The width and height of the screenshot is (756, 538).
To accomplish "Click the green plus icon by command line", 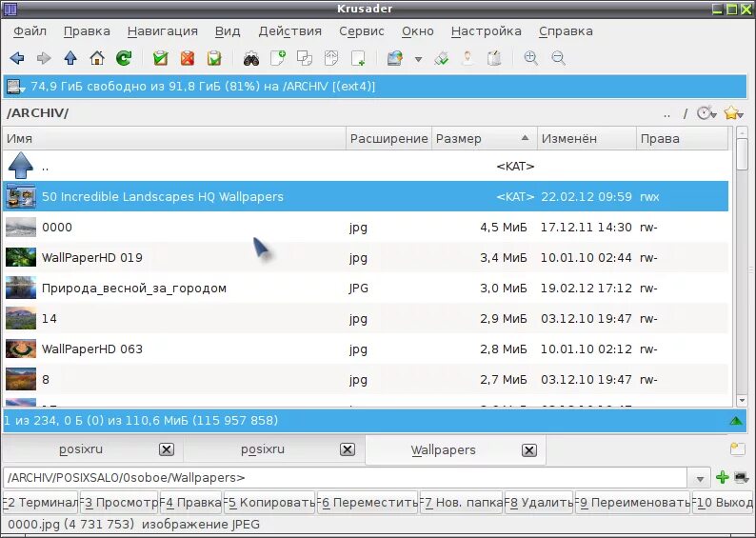I will click(x=723, y=477).
